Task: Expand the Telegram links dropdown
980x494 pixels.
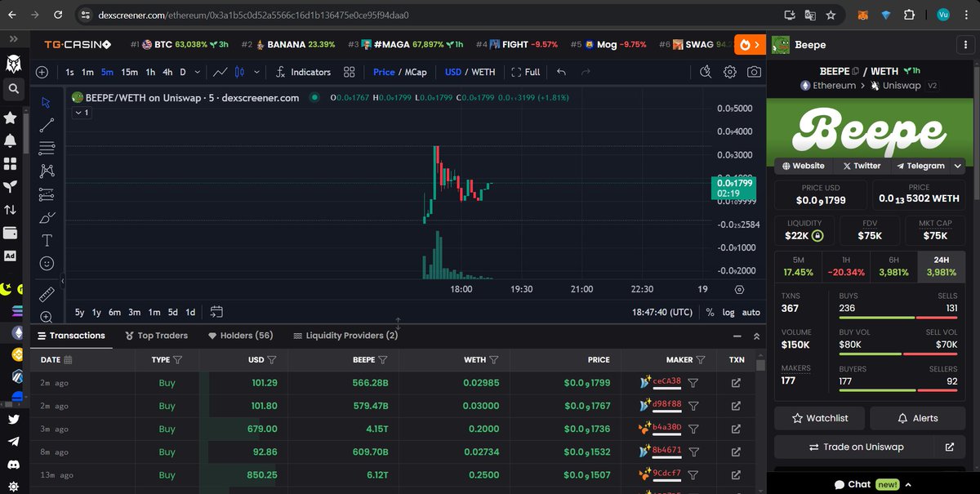Action: pos(959,166)
